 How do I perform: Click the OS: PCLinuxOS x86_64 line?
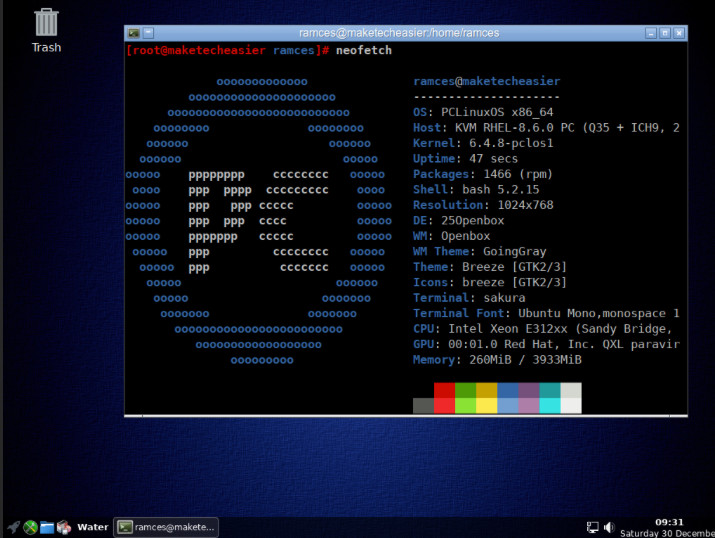click(483, 112)
